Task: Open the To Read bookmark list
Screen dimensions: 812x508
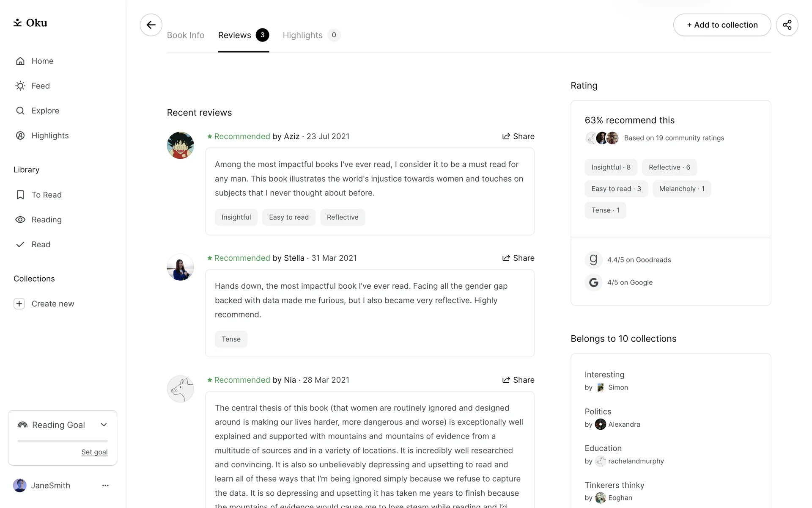Action: [x=47, y=195]
